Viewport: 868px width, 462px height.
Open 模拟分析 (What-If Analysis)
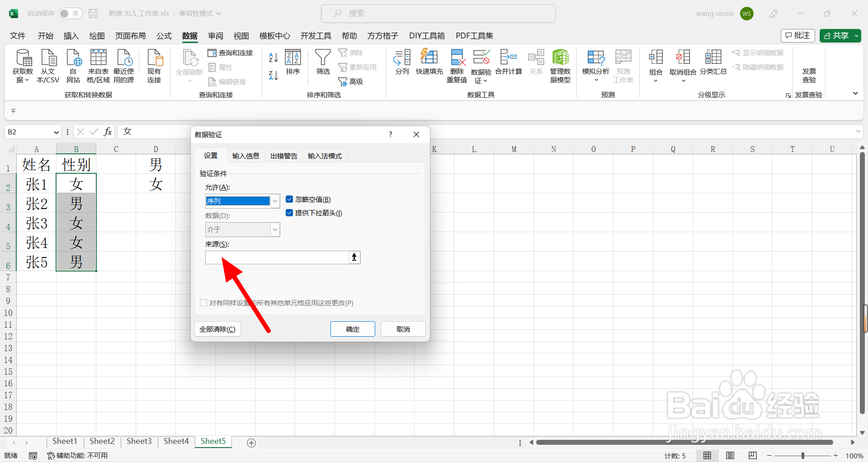point(596,66)
